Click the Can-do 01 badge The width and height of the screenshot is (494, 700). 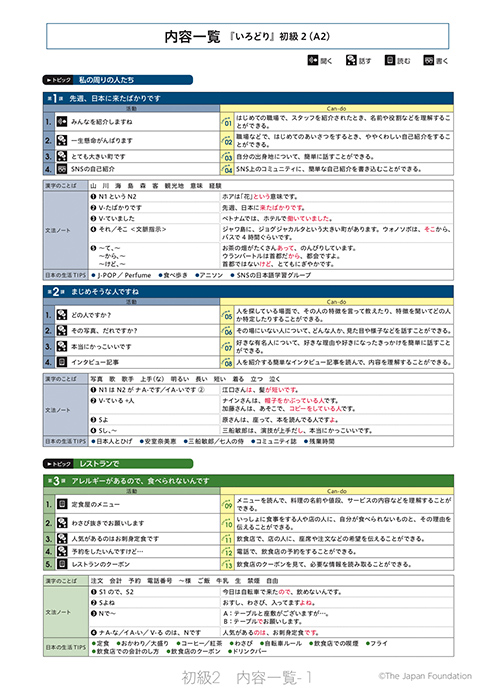pos(227,122)
